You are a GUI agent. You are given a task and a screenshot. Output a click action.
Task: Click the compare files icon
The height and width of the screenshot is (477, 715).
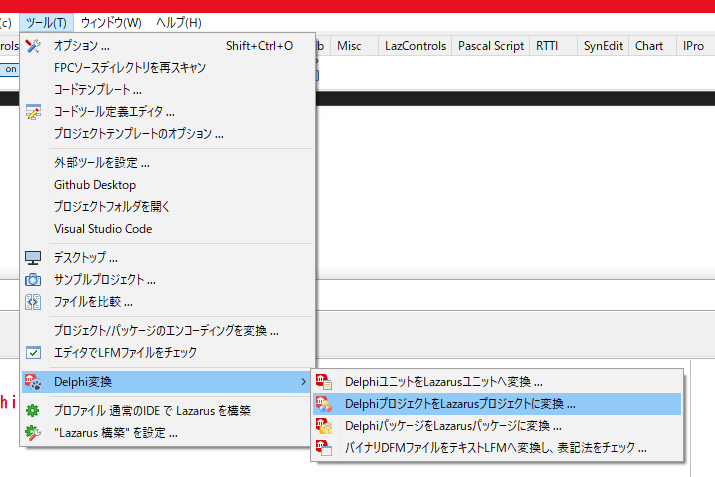point(33,301)
